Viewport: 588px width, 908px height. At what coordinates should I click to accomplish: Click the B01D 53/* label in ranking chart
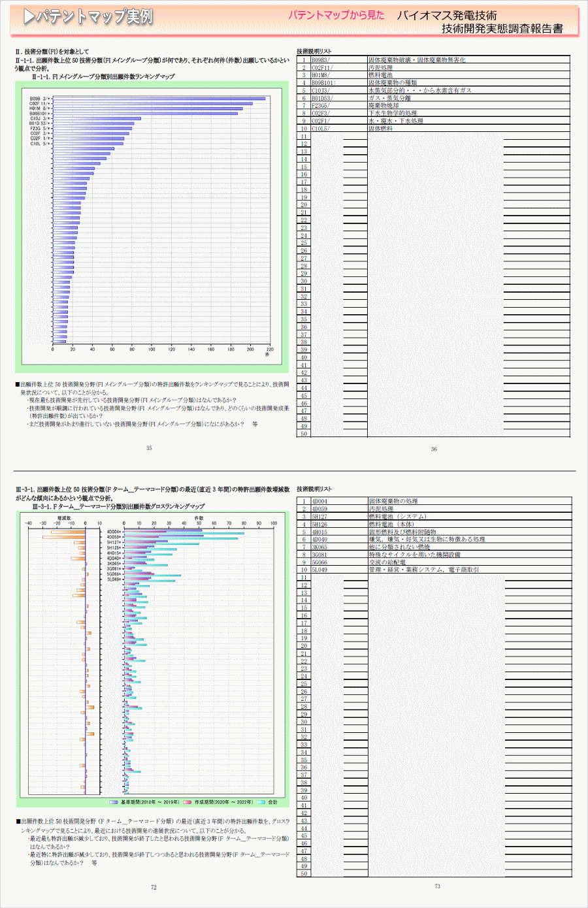tap(39, 123)
